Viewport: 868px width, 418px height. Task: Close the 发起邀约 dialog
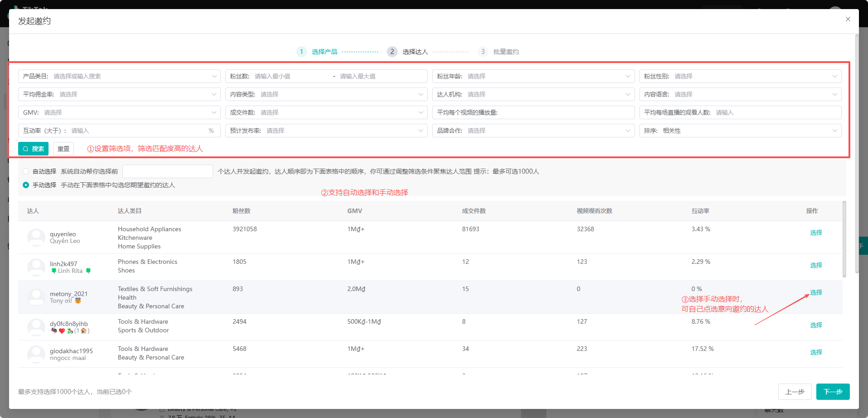(x=847, y=19)
